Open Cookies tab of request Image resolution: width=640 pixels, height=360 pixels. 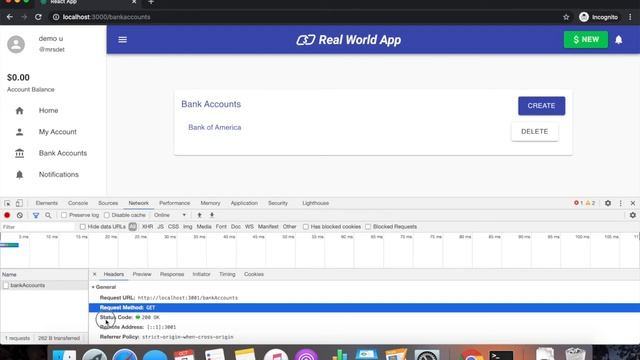(x=254, y=274)
